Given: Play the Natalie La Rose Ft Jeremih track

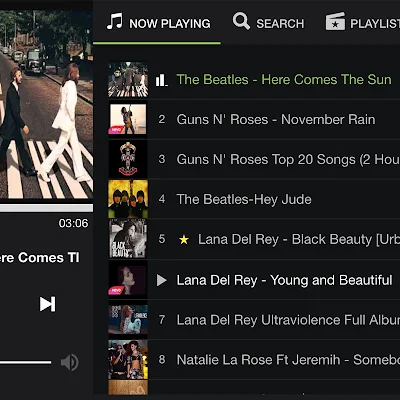Looking at the screenshot, I should [254, 360].
